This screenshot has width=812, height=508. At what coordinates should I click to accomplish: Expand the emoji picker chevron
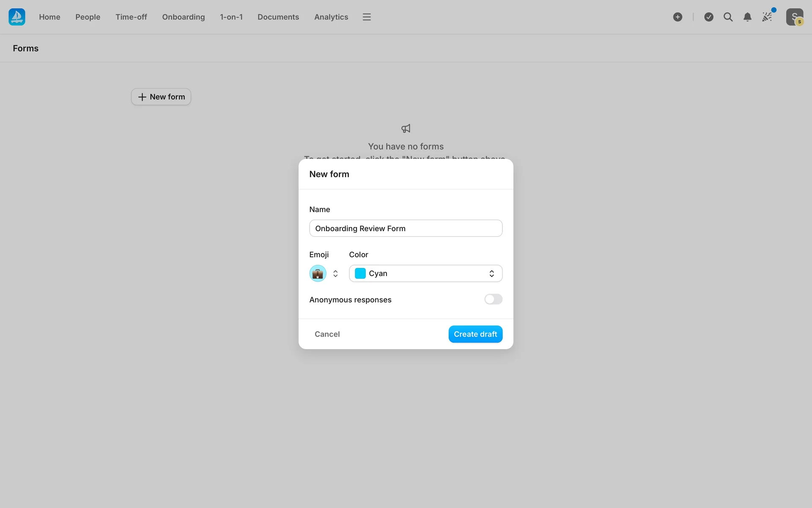[335, 273]
